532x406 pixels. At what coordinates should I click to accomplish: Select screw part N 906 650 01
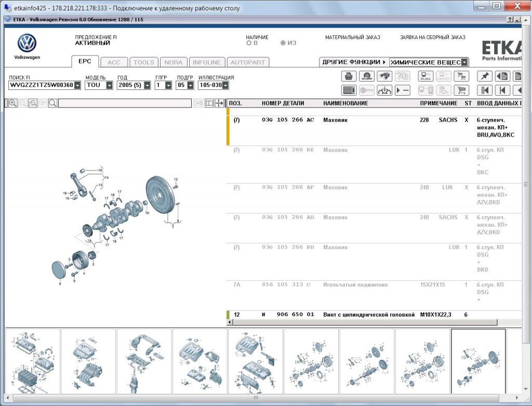point(374,315)
